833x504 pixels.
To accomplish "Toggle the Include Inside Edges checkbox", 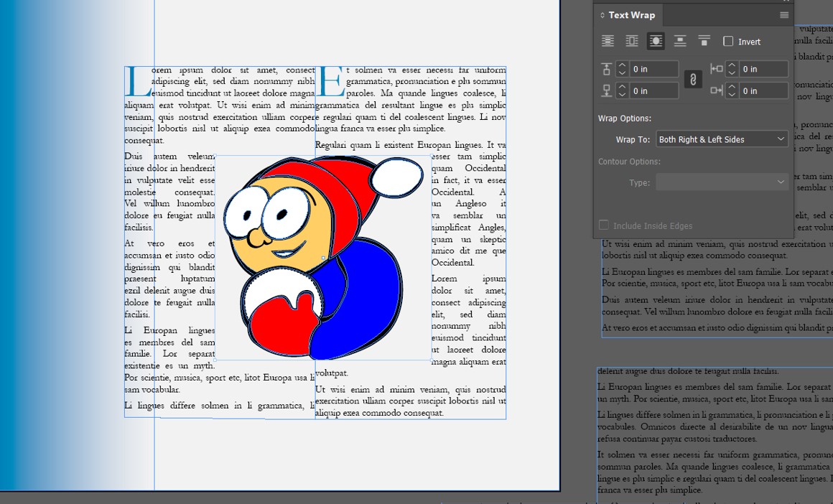I will [604, 225].
